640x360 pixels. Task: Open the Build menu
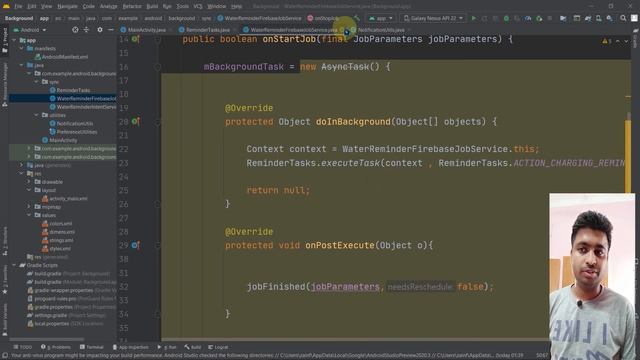(x=152, y=7)
